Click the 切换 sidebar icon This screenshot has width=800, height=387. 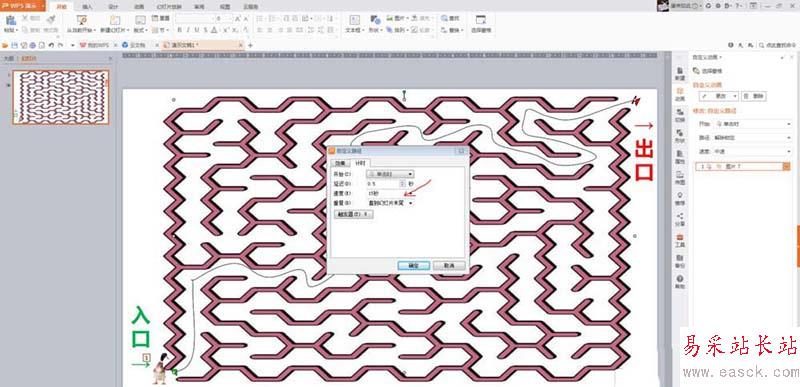pyautogui.click(x=680, y=115)
